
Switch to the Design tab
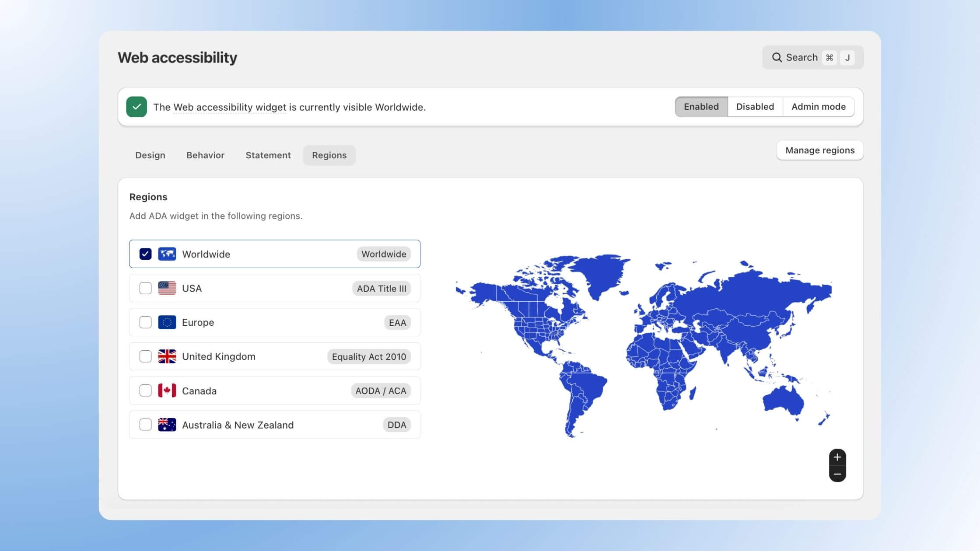[x=150, y=155]
